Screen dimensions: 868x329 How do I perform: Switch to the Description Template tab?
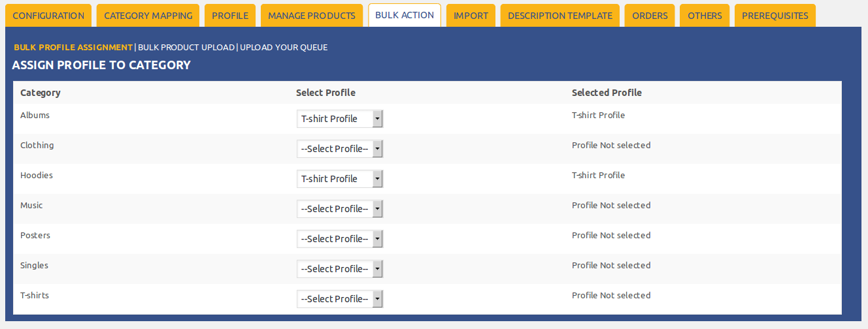click(x=560, y=16)
